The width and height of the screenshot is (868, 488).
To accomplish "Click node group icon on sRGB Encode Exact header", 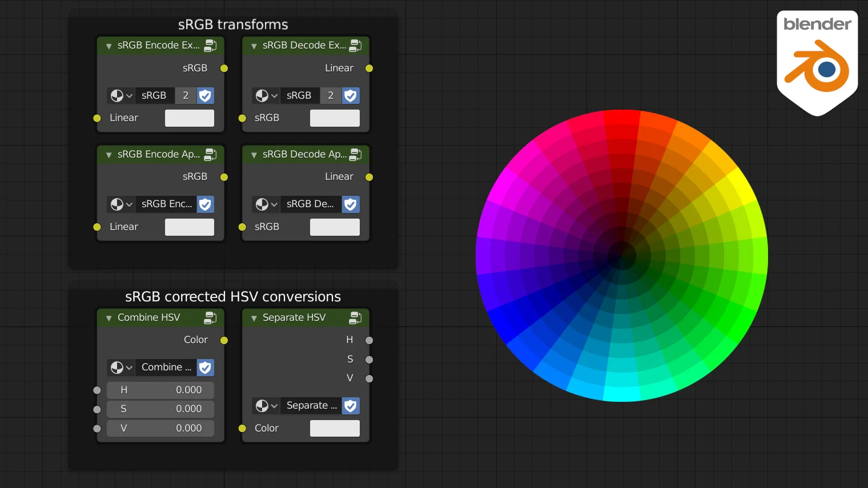I will [210, 46].
